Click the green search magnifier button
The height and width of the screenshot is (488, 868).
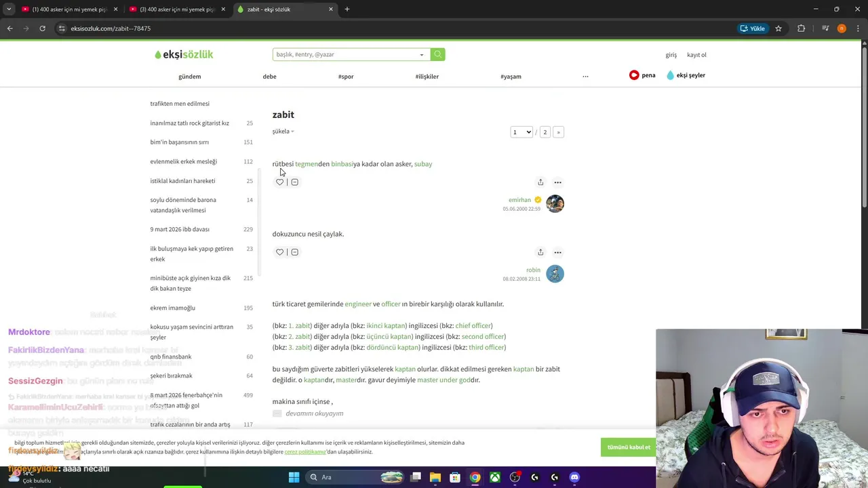point(438,54)
